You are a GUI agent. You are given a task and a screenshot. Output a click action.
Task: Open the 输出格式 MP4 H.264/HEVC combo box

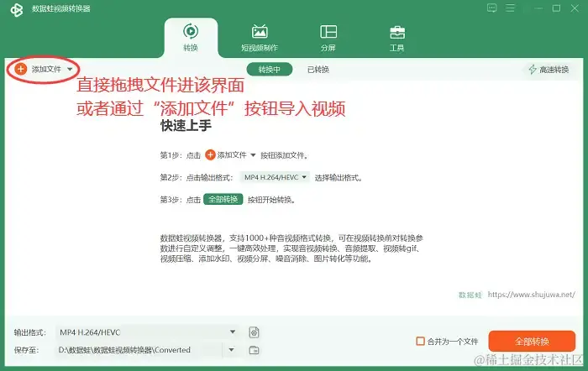pyautogui.click(x=147, y=332)
